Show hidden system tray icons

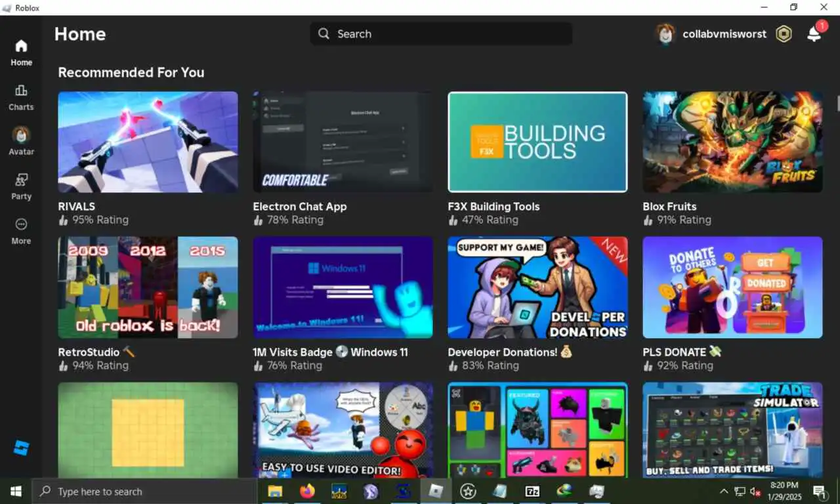point(724,491)
